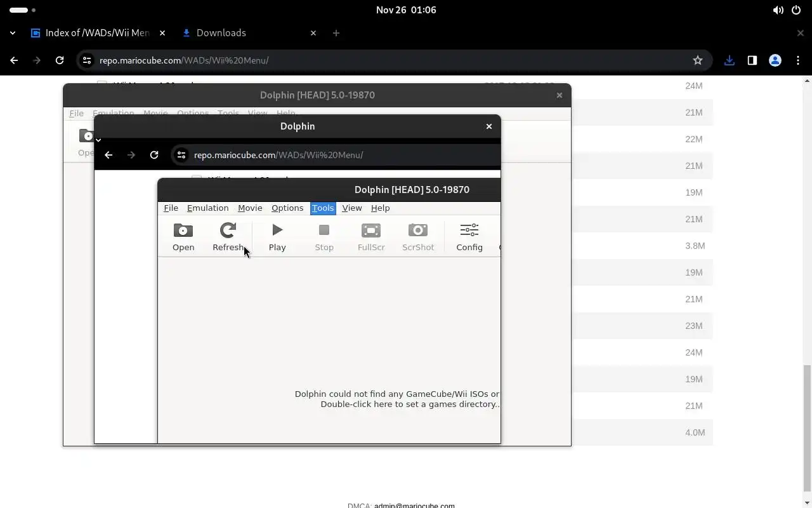
Task: Open File menu in inner Dolphin window
Action: (x=171, y=208)
